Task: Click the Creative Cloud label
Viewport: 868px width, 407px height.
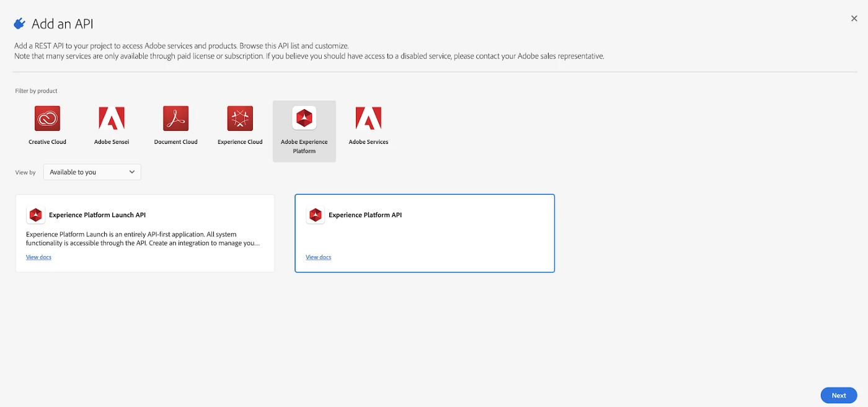Action: click(47, 142)
